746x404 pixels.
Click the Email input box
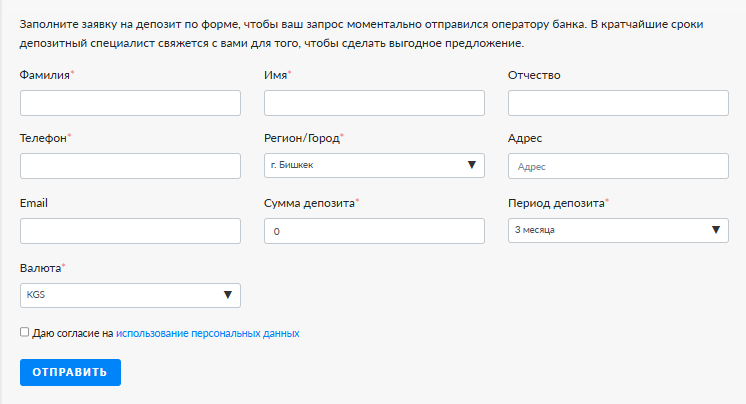(x=130, y=231)
